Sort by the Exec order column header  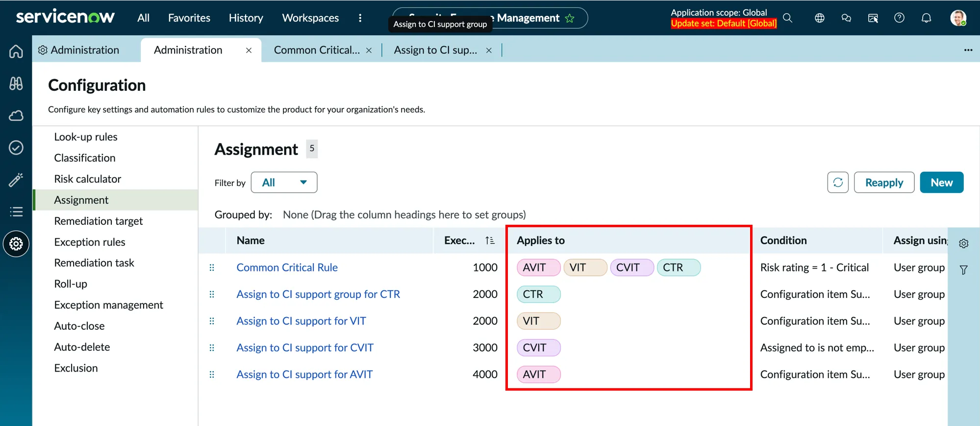(x=459, y=240)
